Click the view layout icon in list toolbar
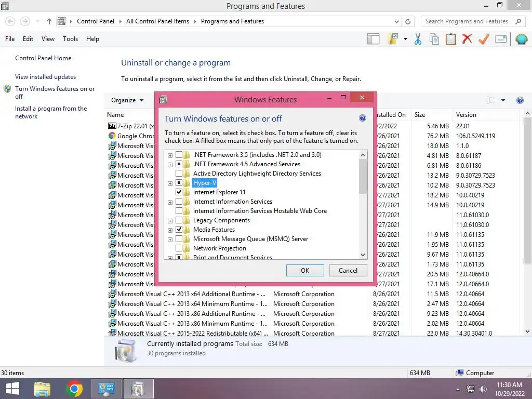 490,100
